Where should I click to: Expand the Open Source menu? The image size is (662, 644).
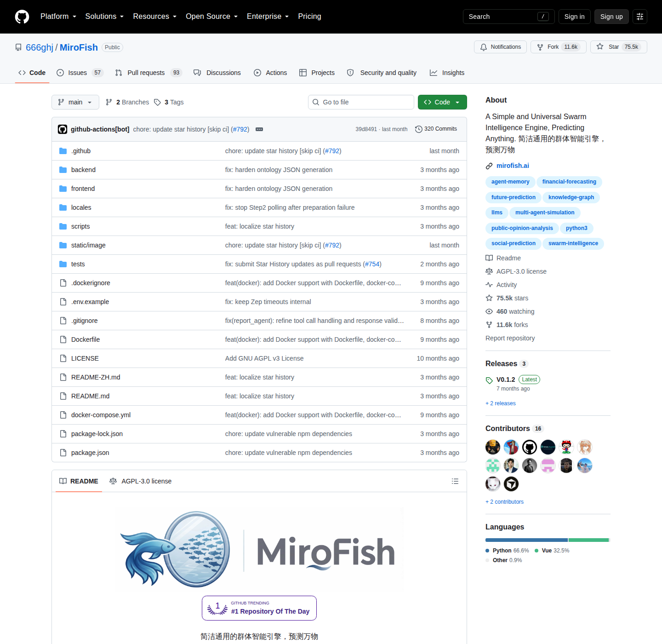coord(212,17)
